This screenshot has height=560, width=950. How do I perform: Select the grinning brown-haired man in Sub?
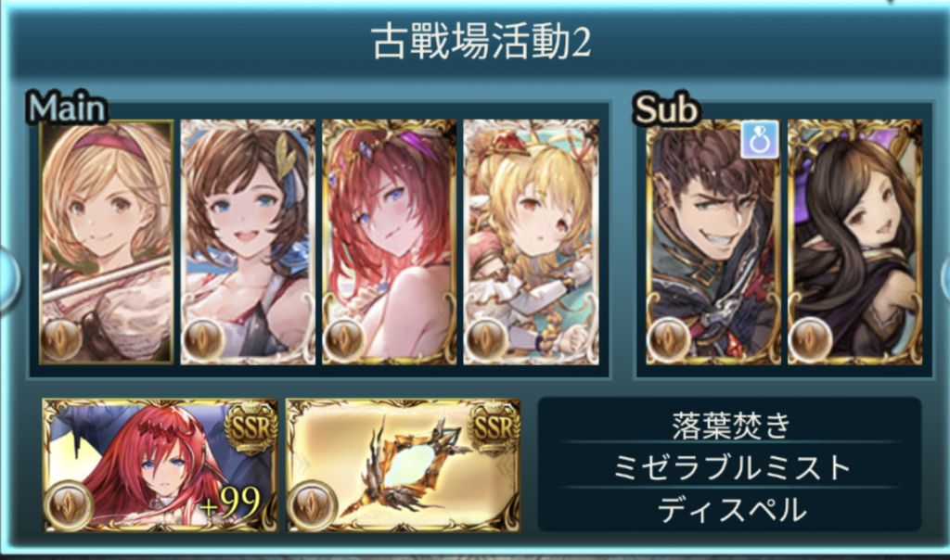(713, 242)
